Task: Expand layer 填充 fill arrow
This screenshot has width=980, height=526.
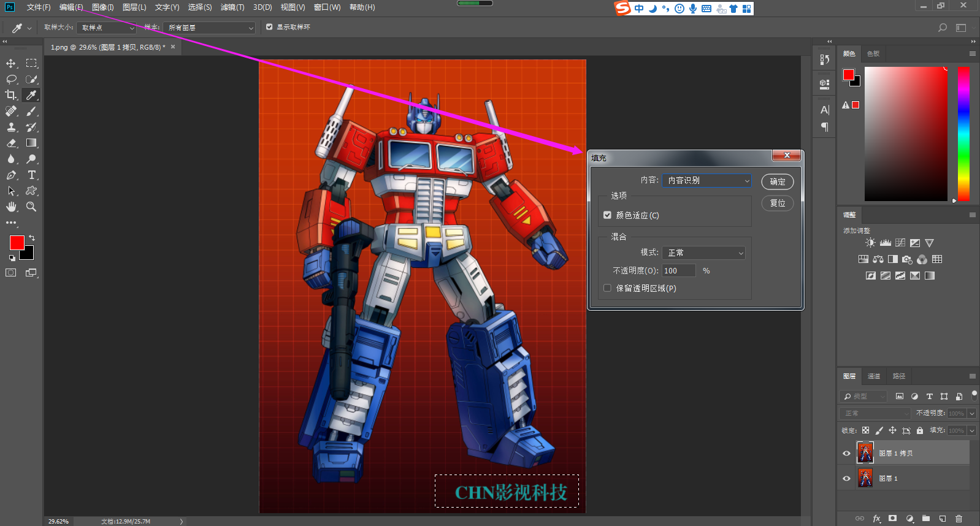Action: pyautogui.click(x=972, y=430)
